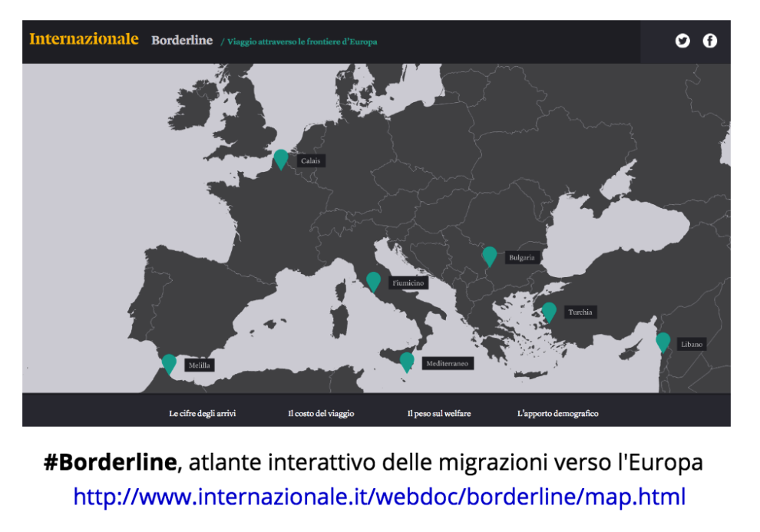Select the Calais map pin
The width and height of the screenshot is (760, 532).
pyautogui.click(x=281, y=160)
